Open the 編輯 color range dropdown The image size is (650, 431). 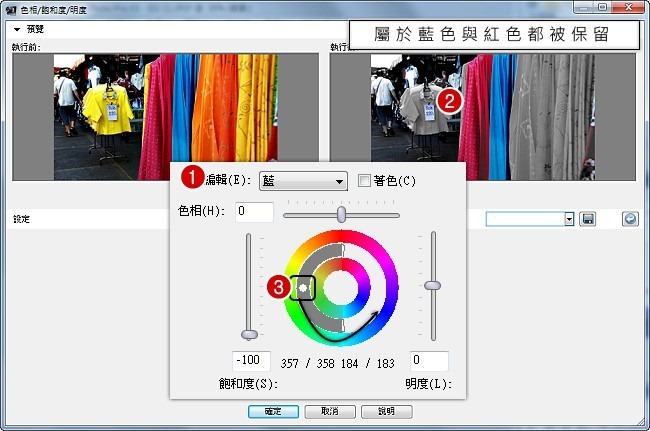tap(303, 181)
